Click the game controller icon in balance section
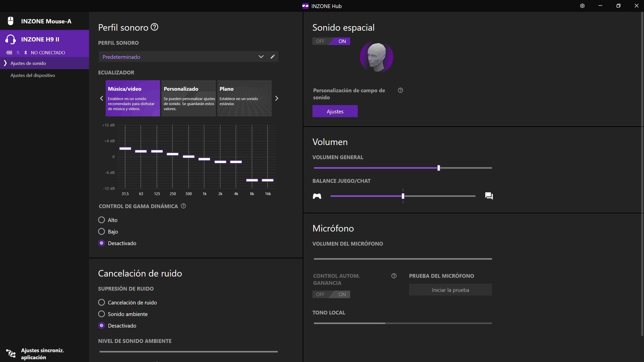644x362 pixels. tap(317, 196)
